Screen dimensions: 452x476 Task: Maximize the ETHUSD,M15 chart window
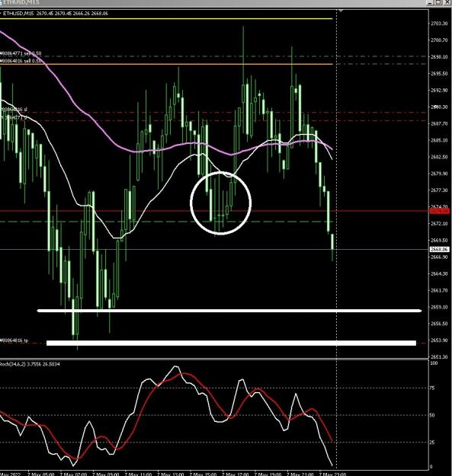click(438, 2)
